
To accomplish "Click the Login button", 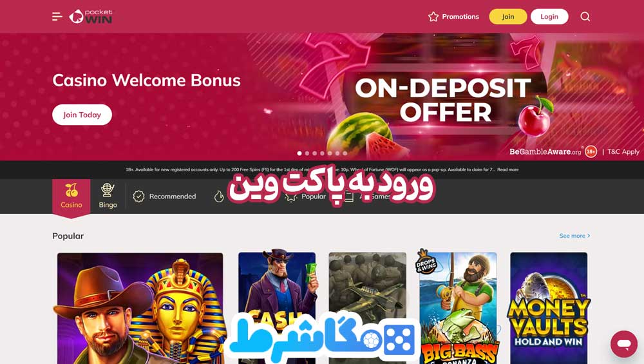I will click(x=549, y=17).
